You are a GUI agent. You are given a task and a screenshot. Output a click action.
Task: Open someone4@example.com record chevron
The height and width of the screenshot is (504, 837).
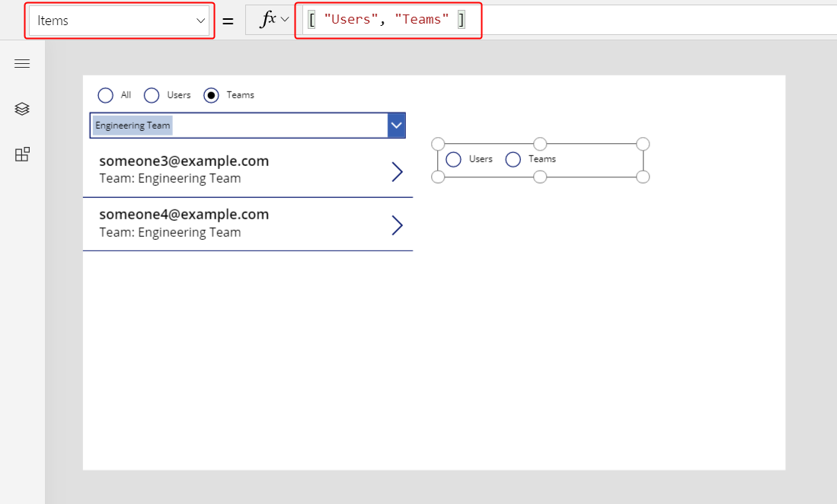397,225
